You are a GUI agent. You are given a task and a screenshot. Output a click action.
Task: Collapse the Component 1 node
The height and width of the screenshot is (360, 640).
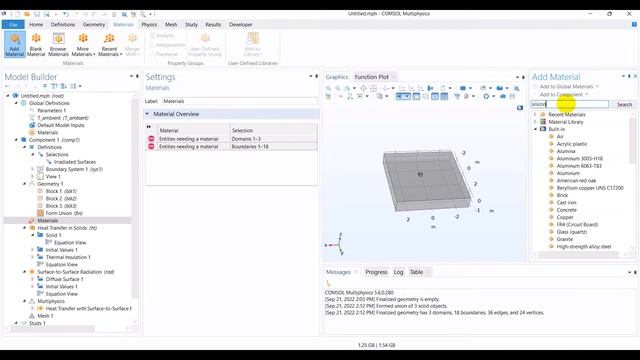coord(16,140)
